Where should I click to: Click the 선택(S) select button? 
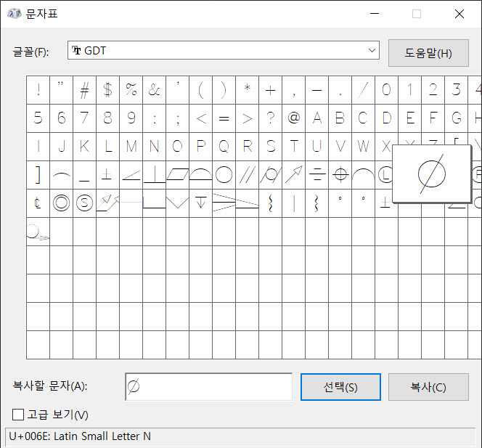pos(340,387)
